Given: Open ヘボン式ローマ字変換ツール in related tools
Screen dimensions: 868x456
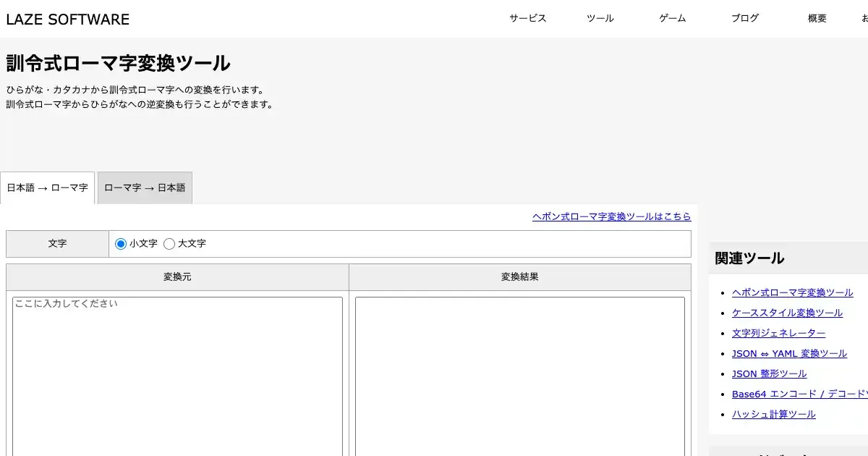Looking at the screenshot, I should coord(792,292).
